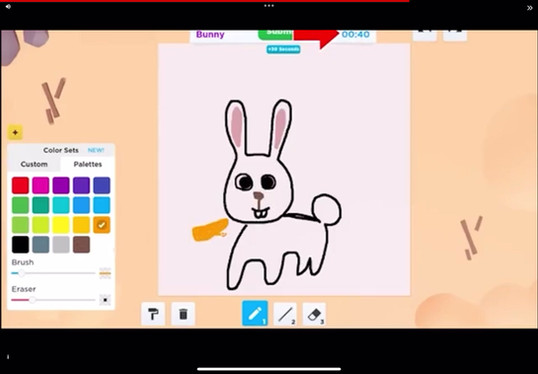Viewport: 538px width, 374px height.
Task: Switch to the Custom color tab
Action: [x=34, y=164]
